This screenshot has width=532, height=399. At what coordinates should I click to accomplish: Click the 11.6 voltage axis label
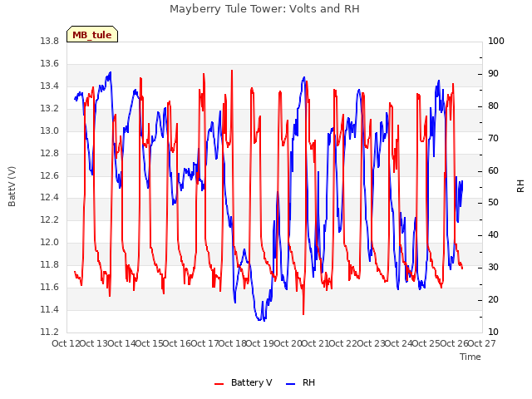click(49, 287)
